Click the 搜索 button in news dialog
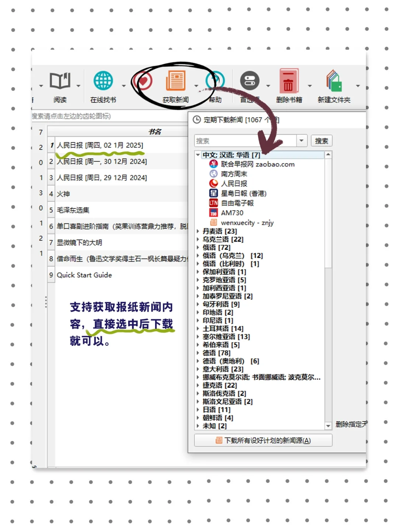This screenshot has width=398, height=532. coord(321,141)
